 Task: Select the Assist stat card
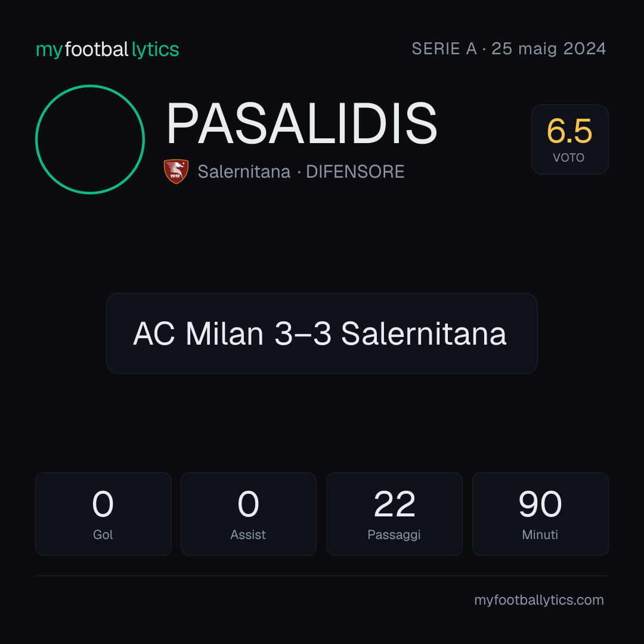coord(249,514)
